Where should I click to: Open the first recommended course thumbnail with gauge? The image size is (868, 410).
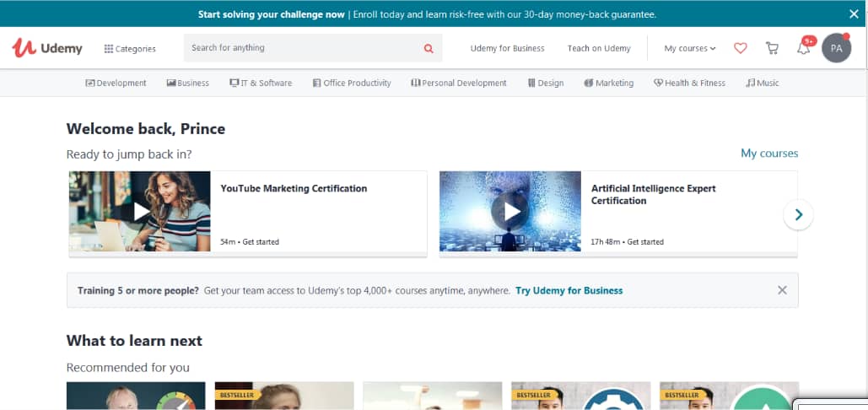coord(136,396)
